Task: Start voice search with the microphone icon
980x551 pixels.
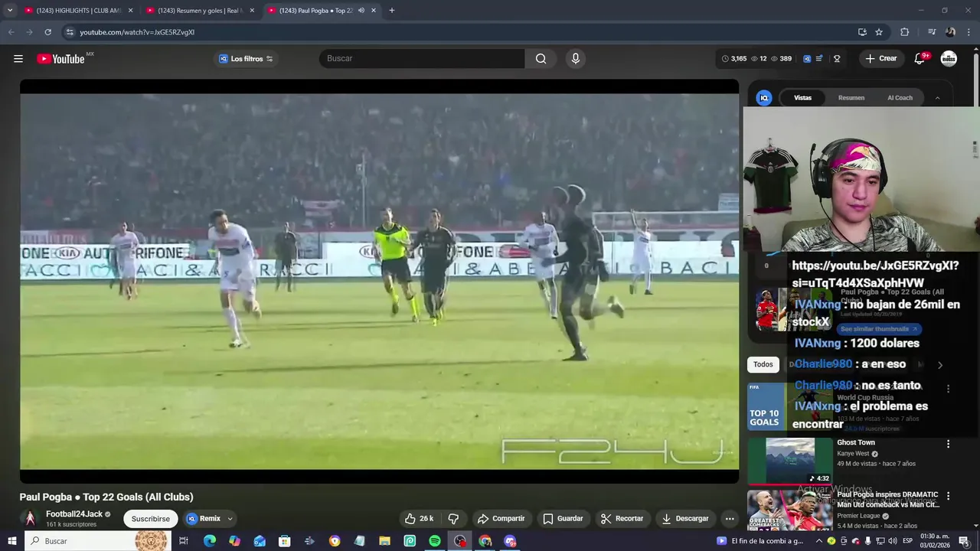Action: coord(576,59)
